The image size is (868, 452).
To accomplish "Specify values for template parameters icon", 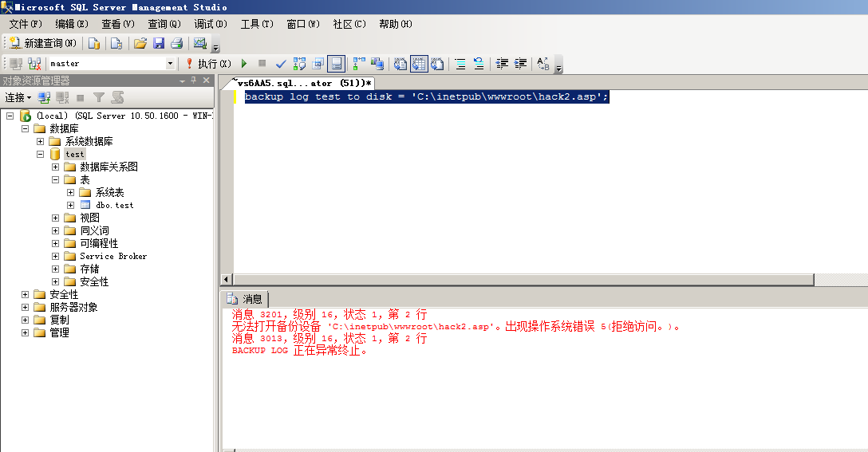I will pos(543,64).
